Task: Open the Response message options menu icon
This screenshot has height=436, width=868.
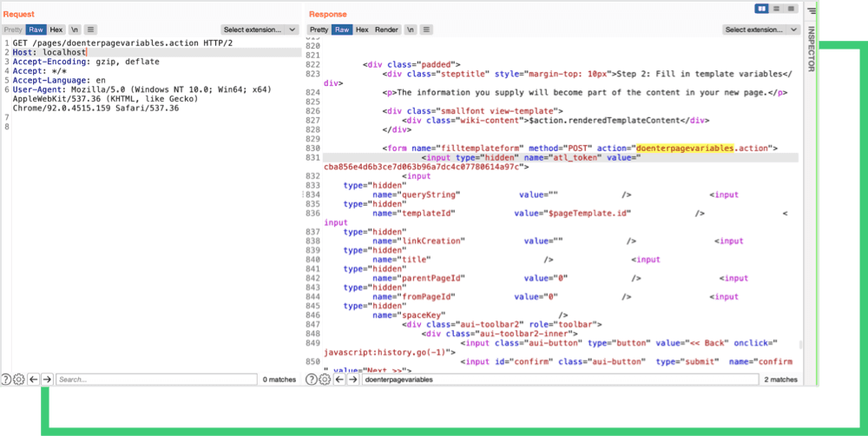Action: coord(426,30)
